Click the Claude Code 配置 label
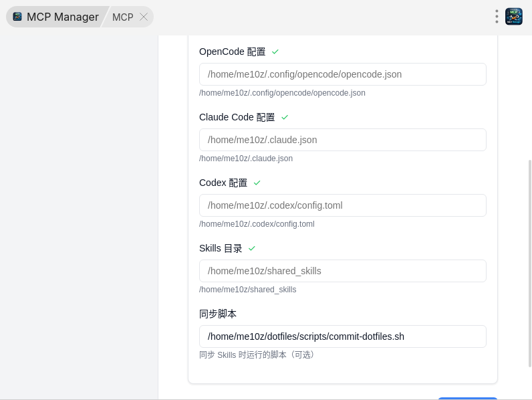The width and height of the screenshot is (532, 400). [x=237, y=117]
